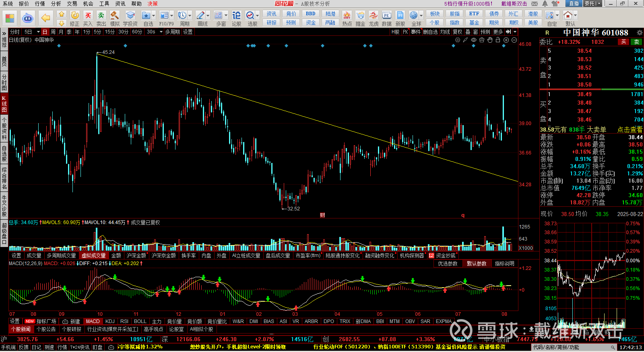The width and height of the screenshot is (644, 352).
Task: Toggle the eye visibility icon above chart
Action: click(x=474, y=40)
